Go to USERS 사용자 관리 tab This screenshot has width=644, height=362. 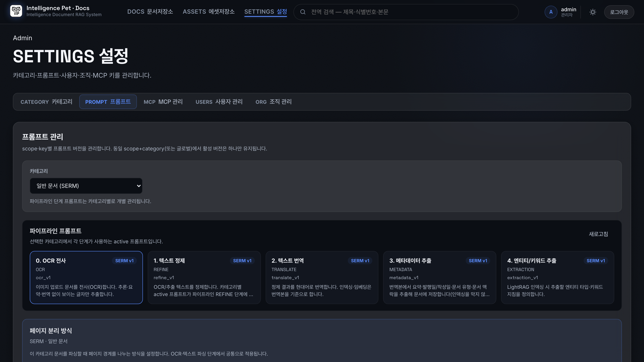point(219,102)
